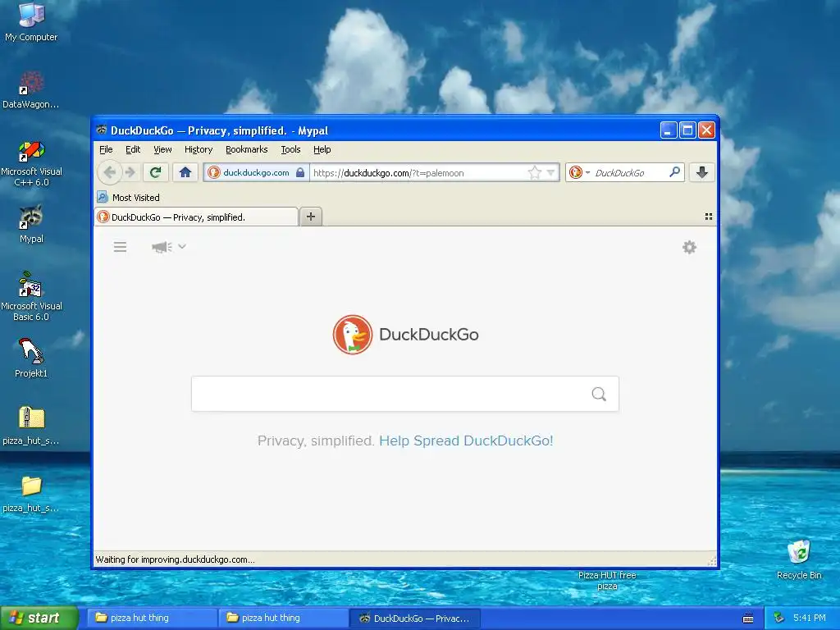Screen dimensions: 840x630
Task: Click the search magnifier in the page search box
Action: click(599, 395)
